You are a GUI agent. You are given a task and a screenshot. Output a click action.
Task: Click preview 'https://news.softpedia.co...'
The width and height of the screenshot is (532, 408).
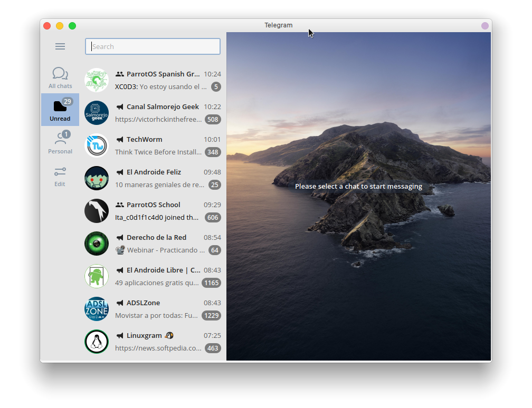(158, 348)
